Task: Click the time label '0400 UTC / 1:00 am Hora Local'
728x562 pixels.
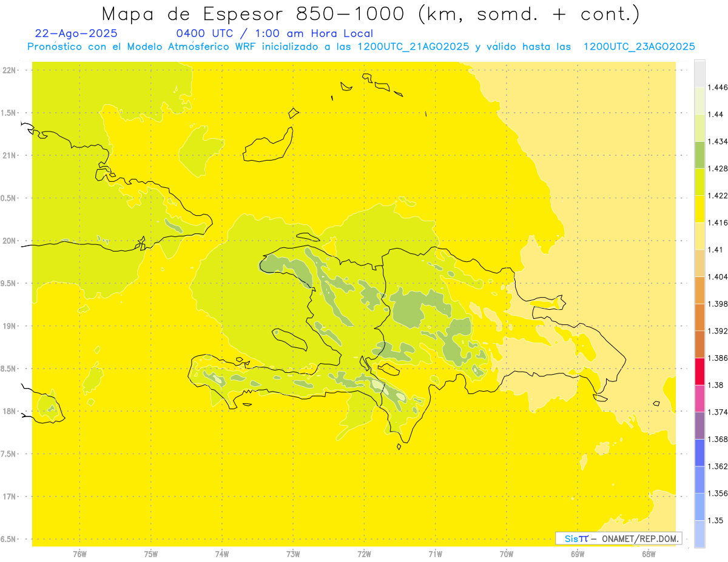Action: coord(274,33)
